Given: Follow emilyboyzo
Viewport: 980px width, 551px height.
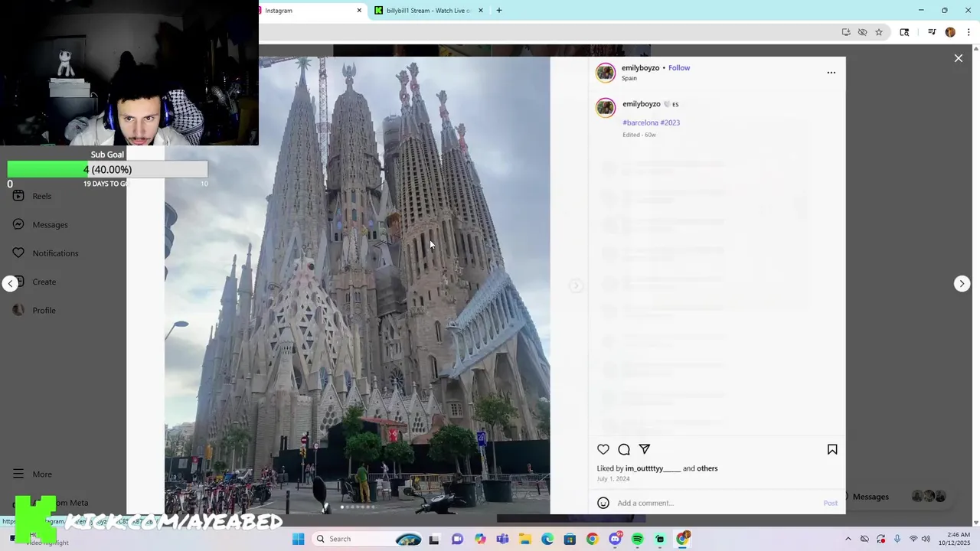Looking at the screenshot, I should point(679,67).
